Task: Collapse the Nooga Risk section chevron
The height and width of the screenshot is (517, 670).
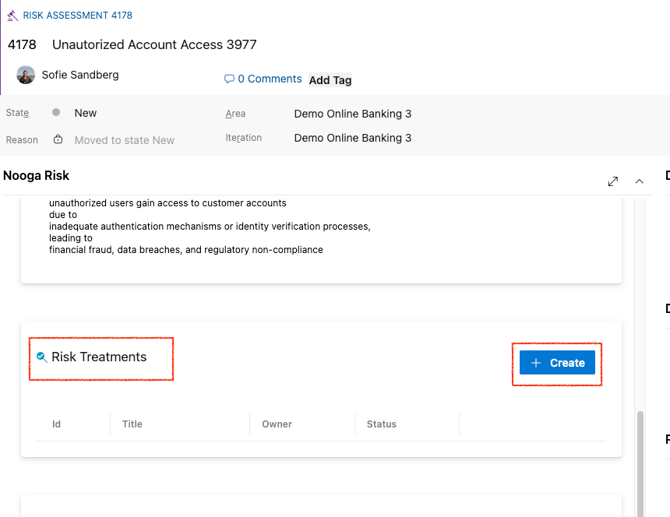Action: (639, 181)
